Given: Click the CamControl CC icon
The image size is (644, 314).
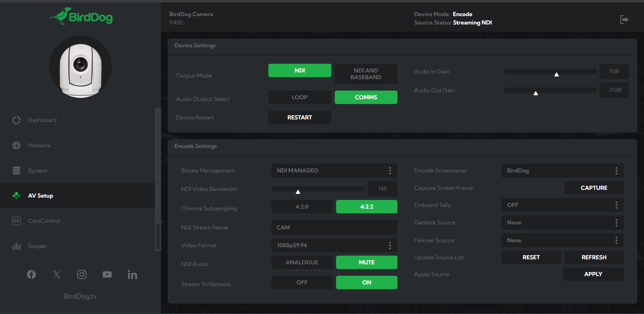Looking at the screenshot, I should tap(16, 221).
